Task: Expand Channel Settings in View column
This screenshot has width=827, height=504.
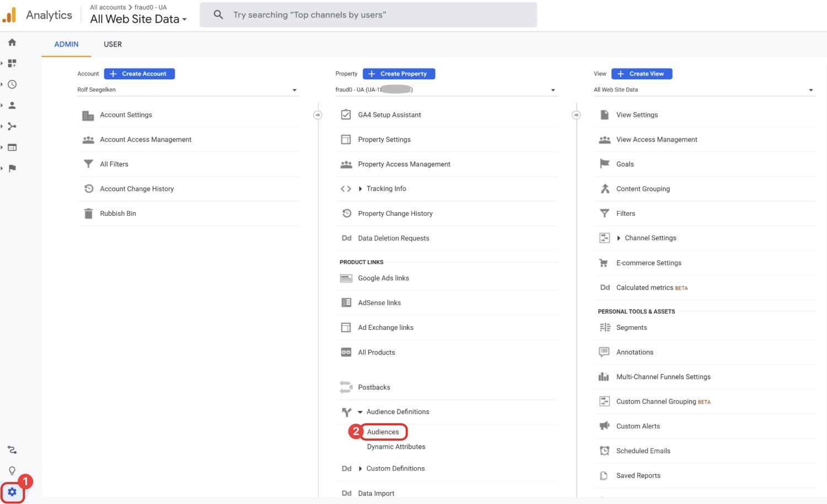Action: [x=650, y=238]
